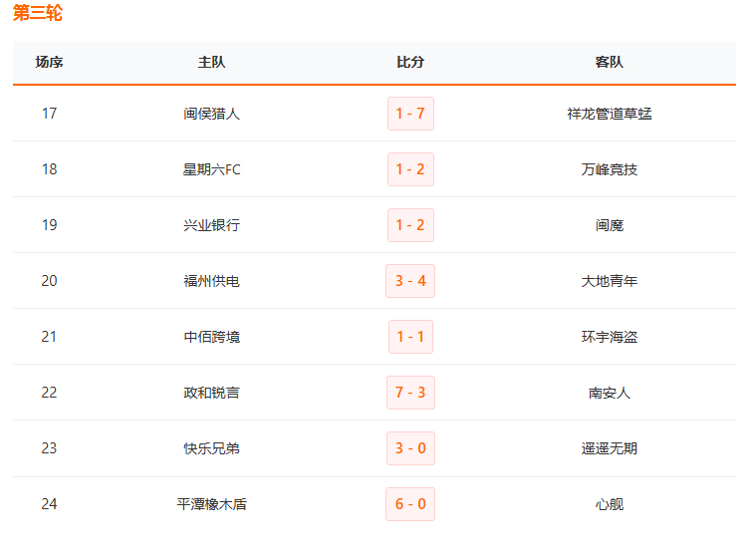Screen dimensions: 756x559
Task: Select home team 闽侯猎人
Action: coord(211,114)
